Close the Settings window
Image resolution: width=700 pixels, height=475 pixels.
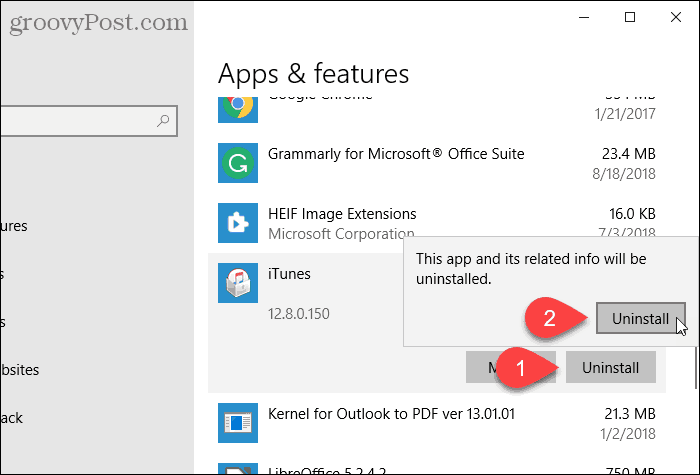[675, 17]
